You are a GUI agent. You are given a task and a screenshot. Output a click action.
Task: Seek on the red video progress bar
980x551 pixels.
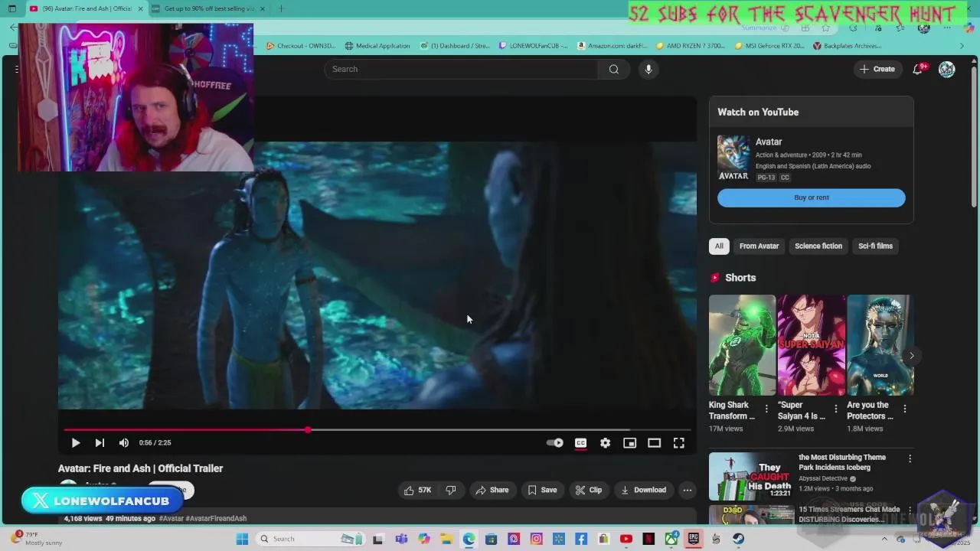[x=377, y=430]
